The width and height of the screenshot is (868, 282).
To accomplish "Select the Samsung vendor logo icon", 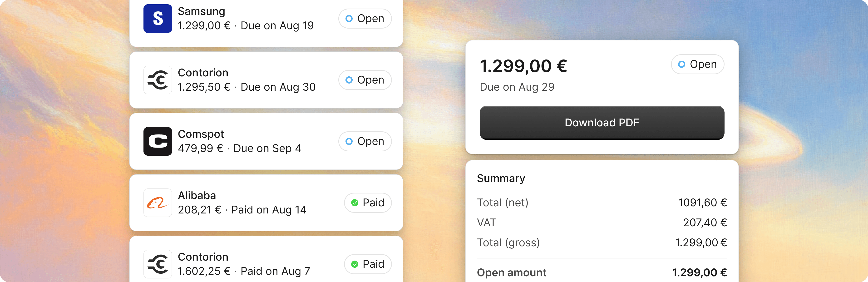I will [x=158, y=19].
